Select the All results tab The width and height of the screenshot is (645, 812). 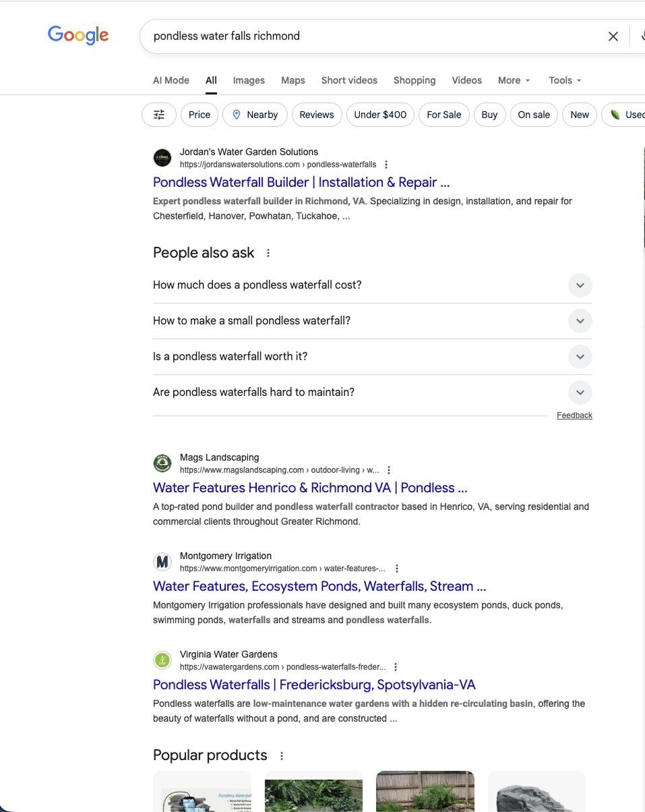pos(211,80)
